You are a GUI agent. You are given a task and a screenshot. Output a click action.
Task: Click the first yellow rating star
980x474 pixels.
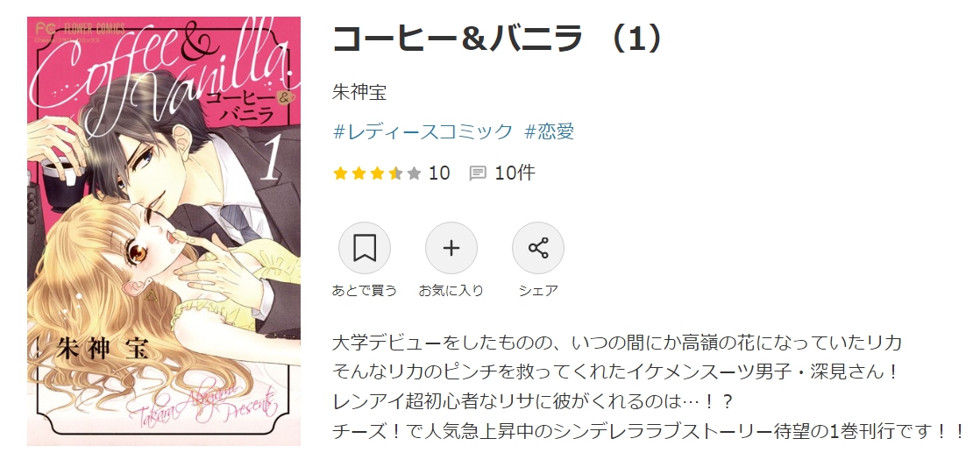[340, 173]
